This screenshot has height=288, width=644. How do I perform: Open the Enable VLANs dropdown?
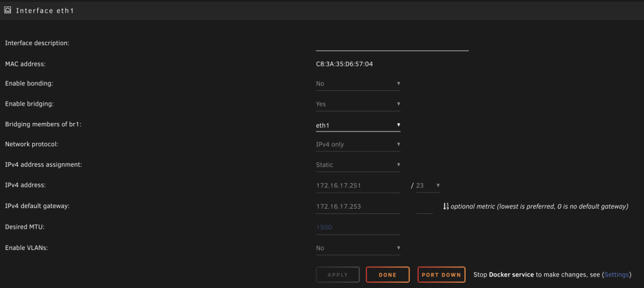358,248
